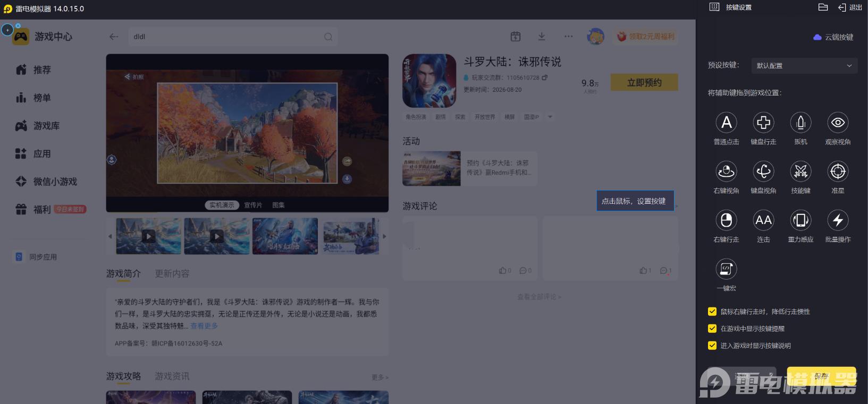Switch to the 宣传片 media tab
This screenshot has width=868, height=404.
click(x=253, y=205)
